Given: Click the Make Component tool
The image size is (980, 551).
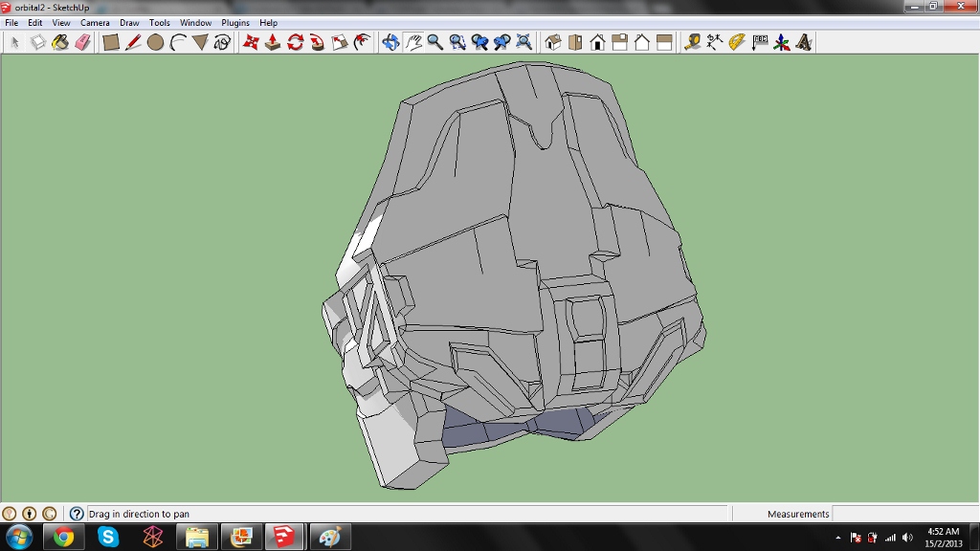Looking at the screenshot, I should pyautogui.click(x=37, y=42).
